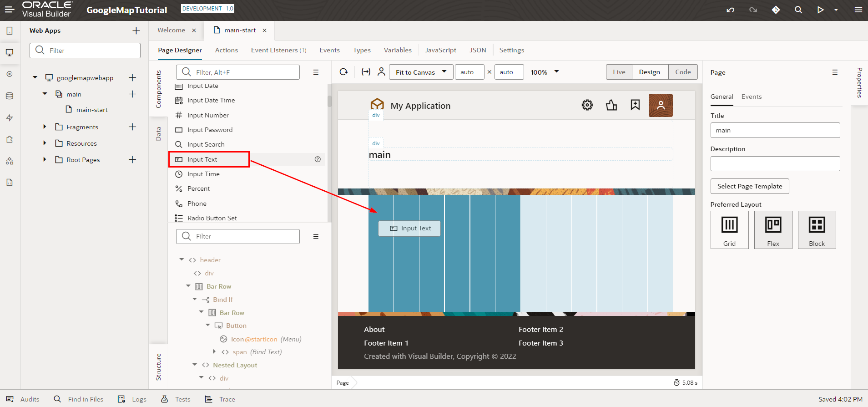Open Audits in the bottom bar

tap(23, 399)
